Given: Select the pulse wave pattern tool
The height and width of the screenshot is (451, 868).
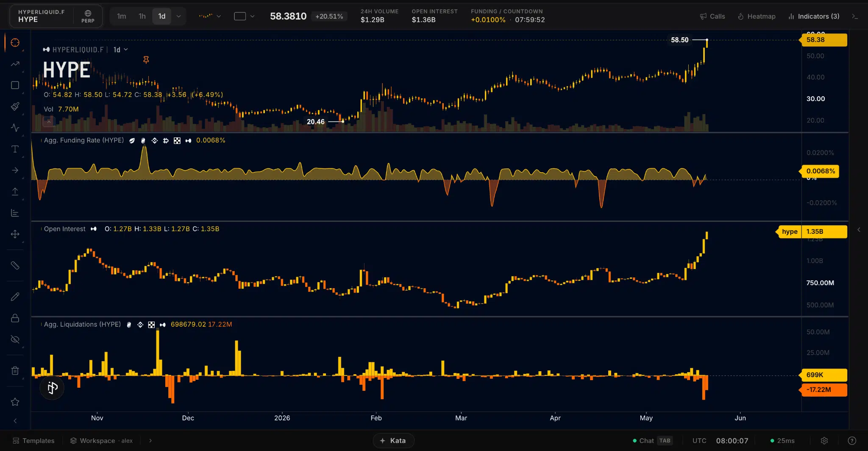Looking at the screenshot, I should (15, 128).
